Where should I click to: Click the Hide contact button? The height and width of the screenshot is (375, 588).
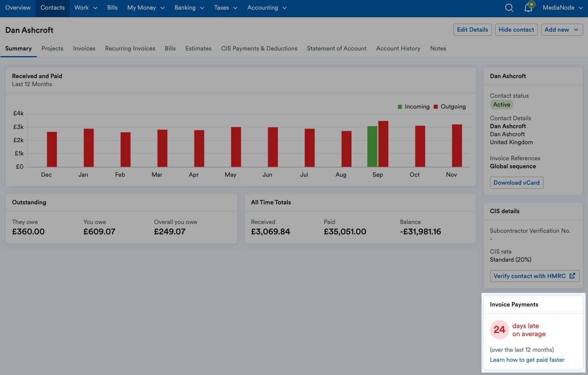click(x=516, y=30)
